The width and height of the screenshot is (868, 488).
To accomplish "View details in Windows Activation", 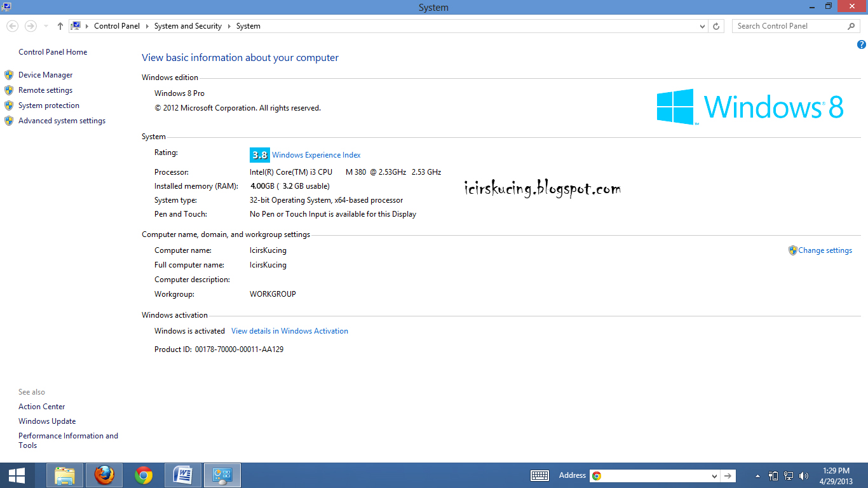I will pos(290,331).
